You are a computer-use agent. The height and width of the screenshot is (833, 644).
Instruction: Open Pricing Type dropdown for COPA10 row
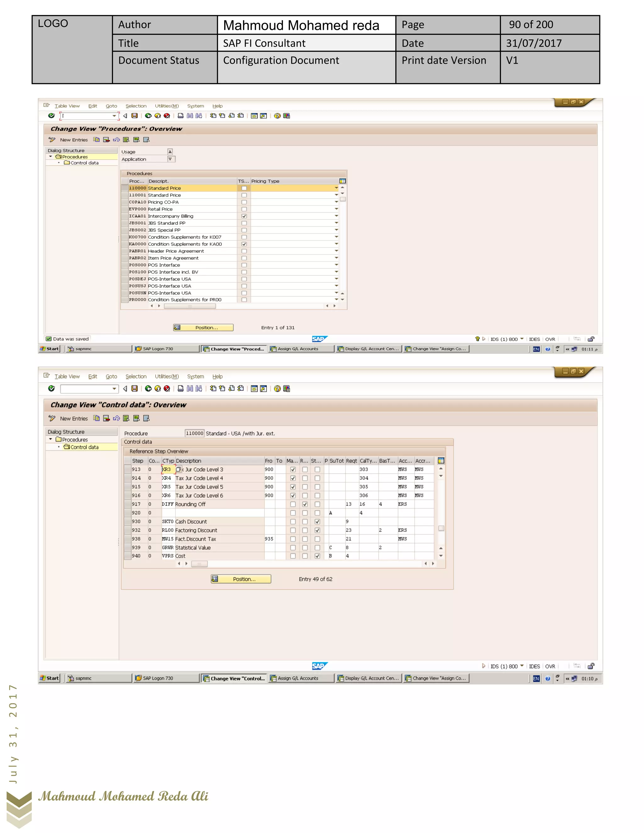coord(336,202)
